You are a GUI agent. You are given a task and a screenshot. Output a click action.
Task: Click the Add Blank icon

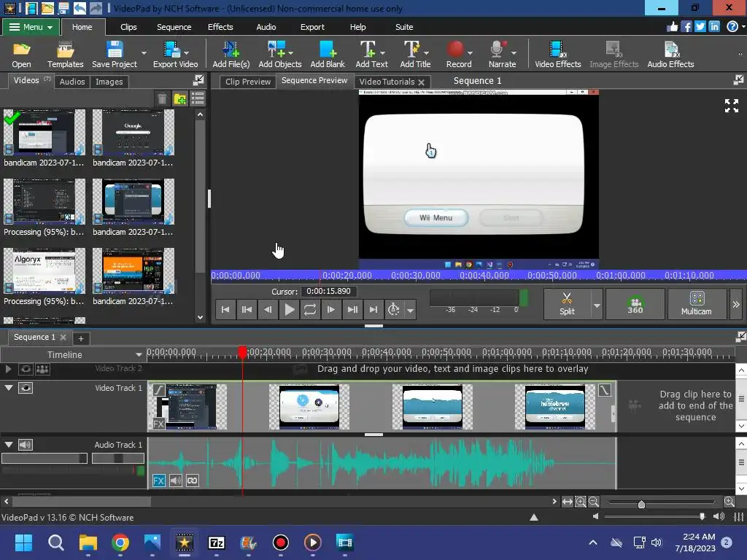point(328,55)
